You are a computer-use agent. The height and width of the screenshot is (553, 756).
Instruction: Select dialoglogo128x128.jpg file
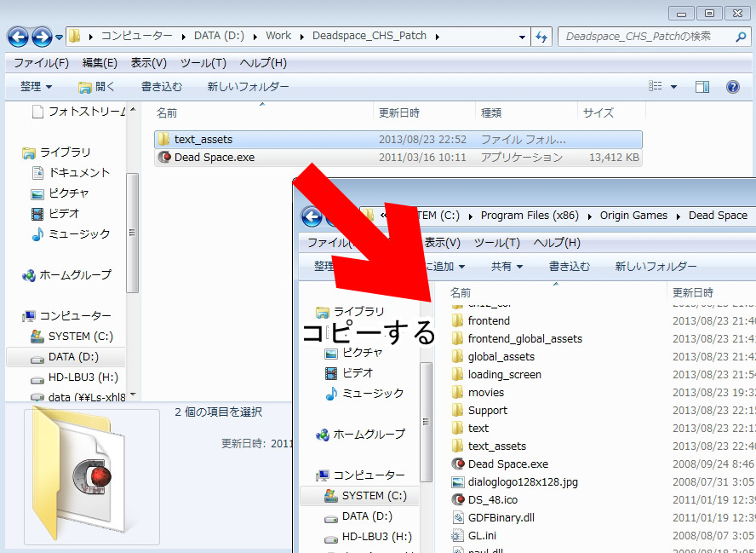[515, 482]
